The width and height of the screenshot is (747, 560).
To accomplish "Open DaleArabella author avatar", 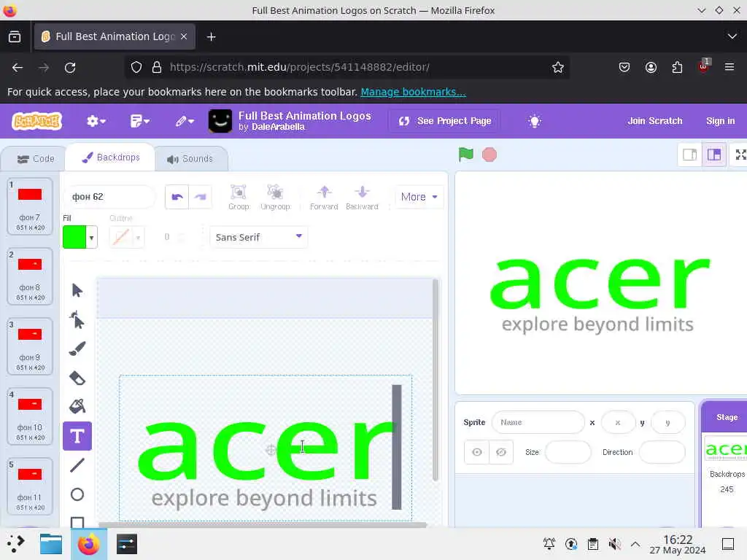I will 220,121.
